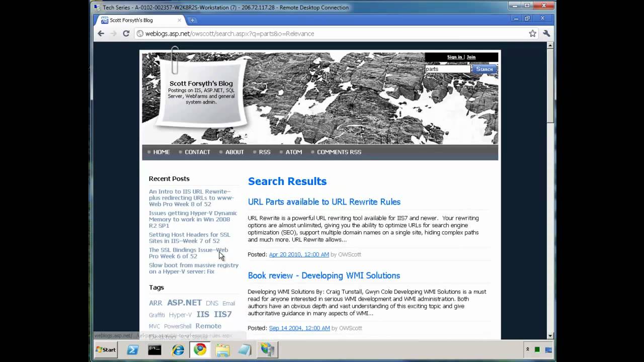
Task: Click the blue Search button
Action: click(x=485, y=69)
